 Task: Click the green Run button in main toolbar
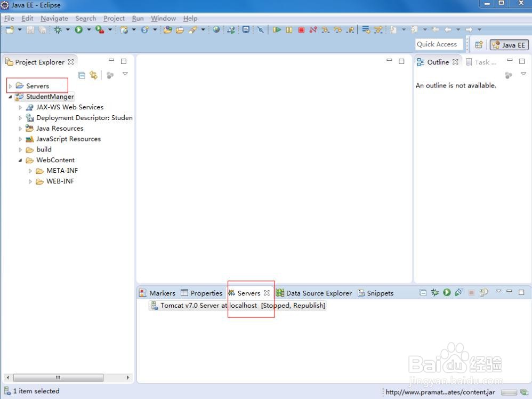pos(79,30)
